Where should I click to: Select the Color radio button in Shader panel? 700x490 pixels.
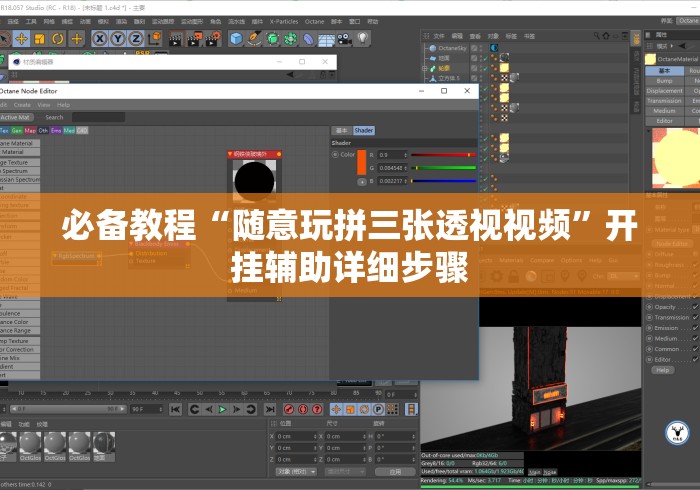pyautogui.click(x=335, y=154)
